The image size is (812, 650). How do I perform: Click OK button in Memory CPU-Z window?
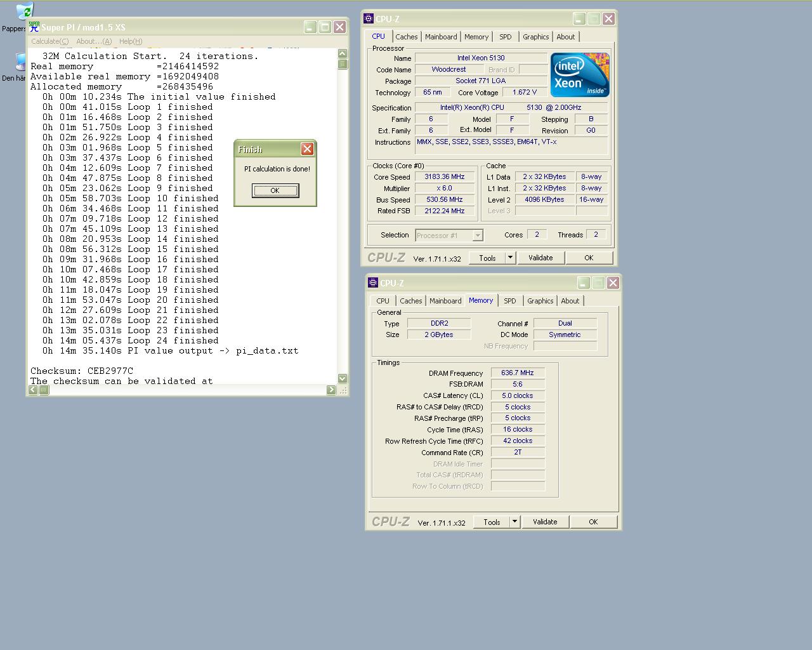point(593,522)
